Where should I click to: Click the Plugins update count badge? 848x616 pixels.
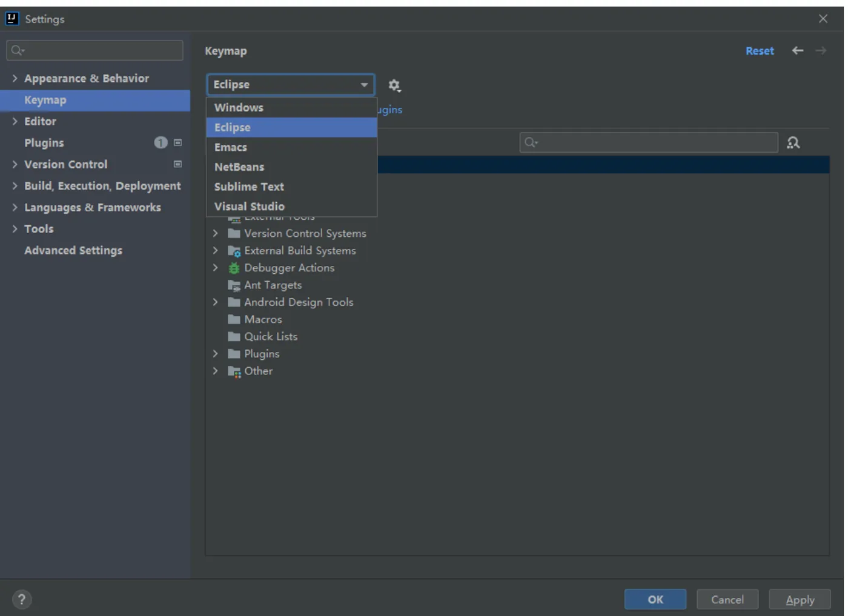pos(161,142)
